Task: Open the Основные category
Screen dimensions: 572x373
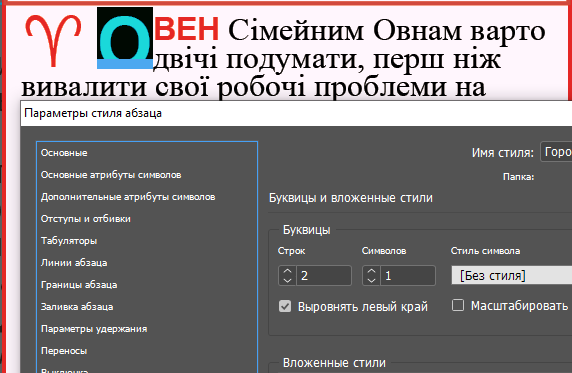Action: coord(64,153)
